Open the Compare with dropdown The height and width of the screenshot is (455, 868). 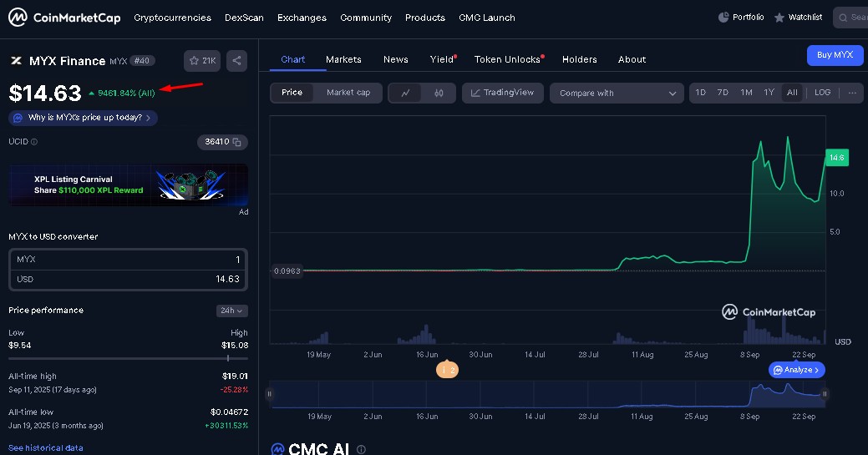pyautogui.click(x=617, y=93)
